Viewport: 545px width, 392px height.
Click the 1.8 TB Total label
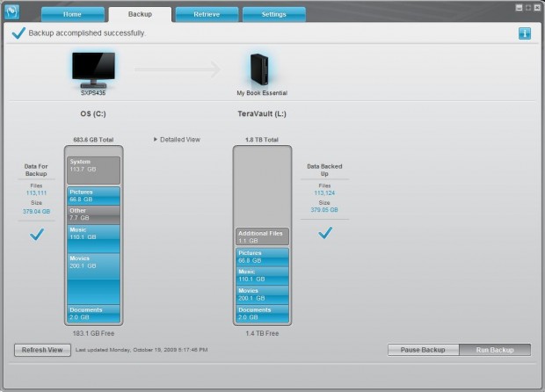(262, 140)
